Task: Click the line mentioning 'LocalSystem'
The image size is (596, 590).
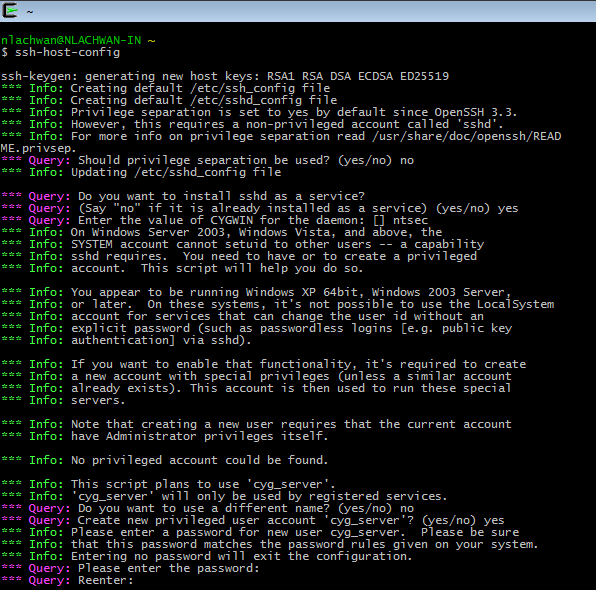Action: (278, 304)
